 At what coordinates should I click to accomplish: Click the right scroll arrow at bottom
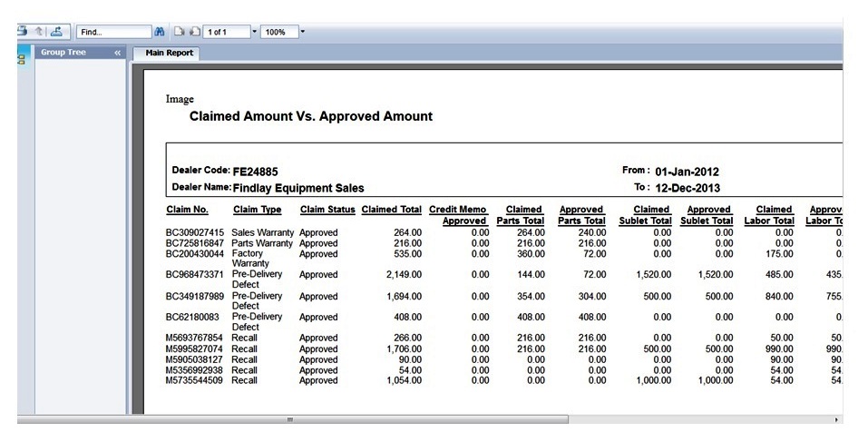(x=836, y=419)
